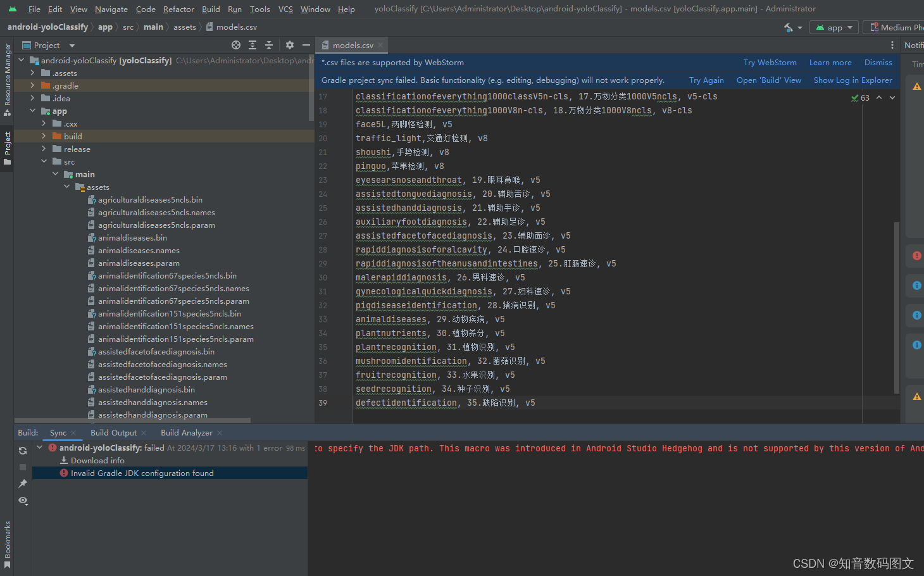The width and height of the screenshot is (924, 576).
Task: Click the Re-run sync icon in Build panel
Action: click(23, 450)
